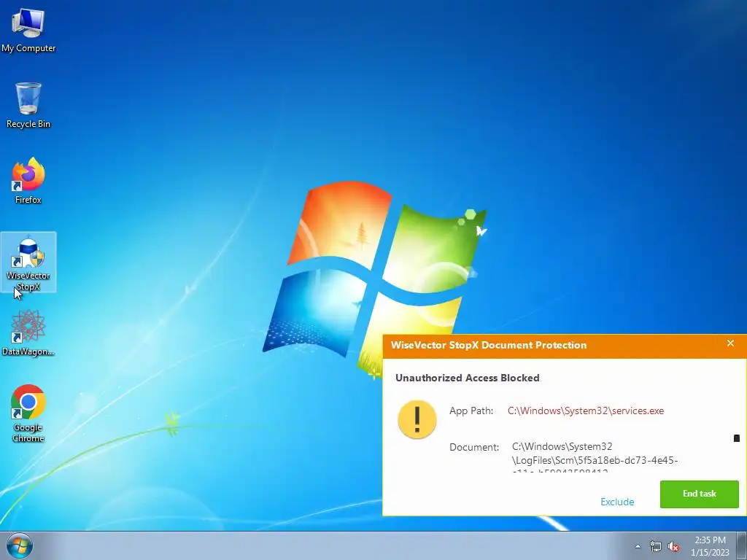
Task: Click the Unauthorized Access Blocked heading
Action: click(x=468, y=378)
